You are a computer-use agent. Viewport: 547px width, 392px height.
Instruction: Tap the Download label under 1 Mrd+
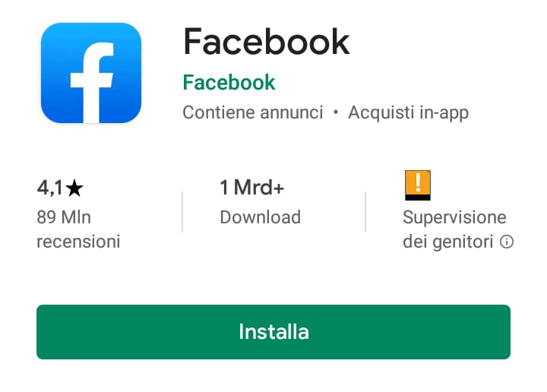pos(260,217)
